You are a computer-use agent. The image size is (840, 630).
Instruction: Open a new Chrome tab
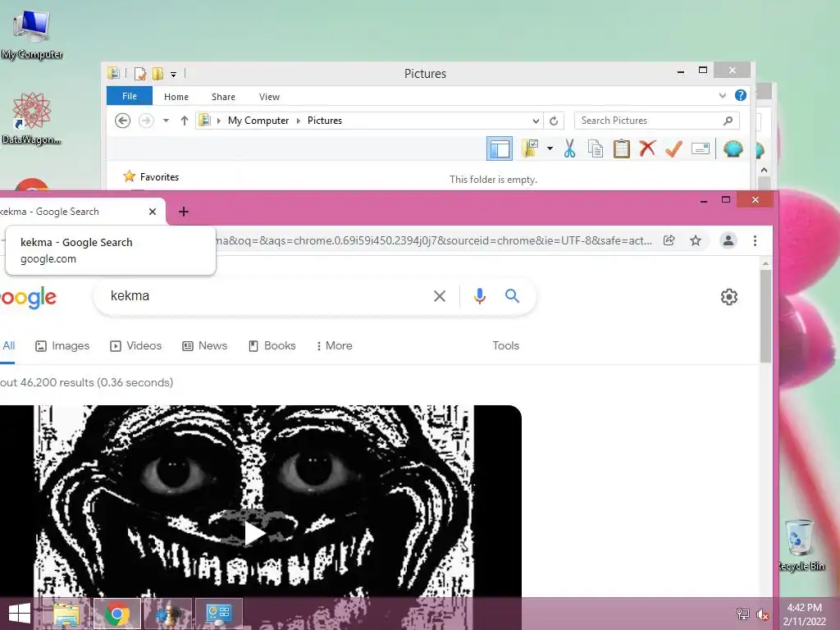click(183, 212)
